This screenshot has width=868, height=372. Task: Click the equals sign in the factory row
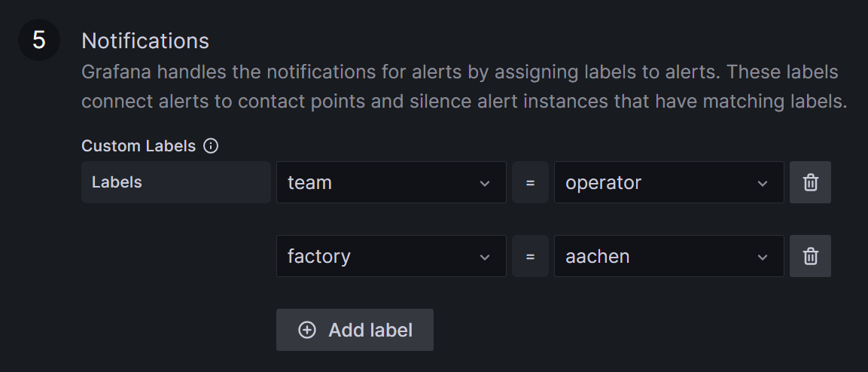pos(531,257)
